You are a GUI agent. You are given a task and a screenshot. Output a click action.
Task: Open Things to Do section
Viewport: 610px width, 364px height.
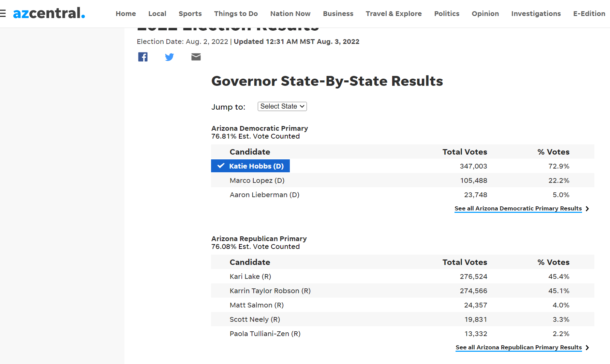(x=236, y=14)
